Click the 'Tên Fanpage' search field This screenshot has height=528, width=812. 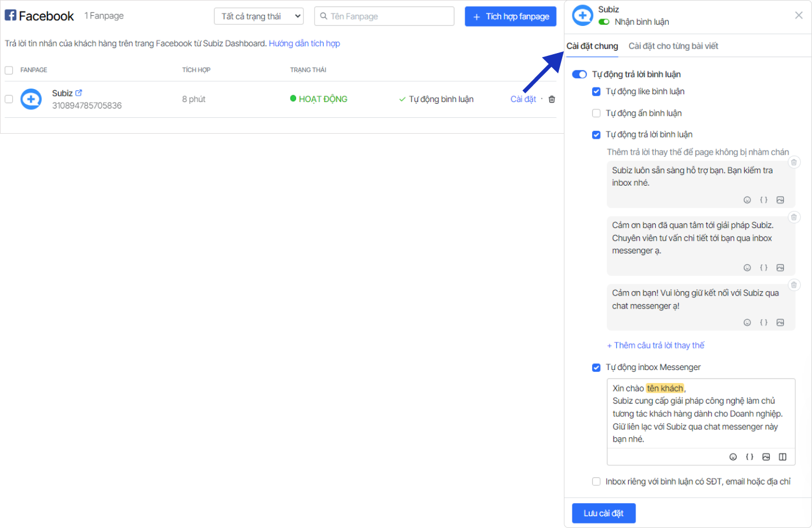pyautogui.click(x=385, y=16)
